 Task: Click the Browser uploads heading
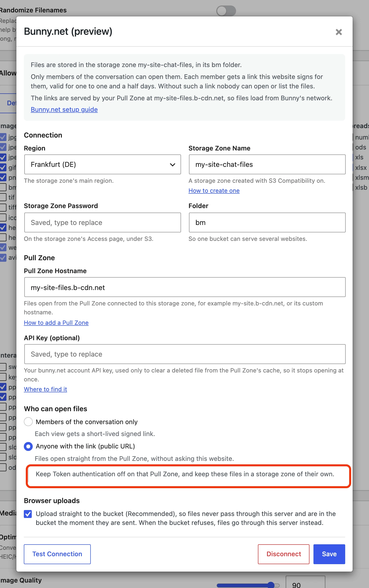pyautogui.click(x=52, y=501)
